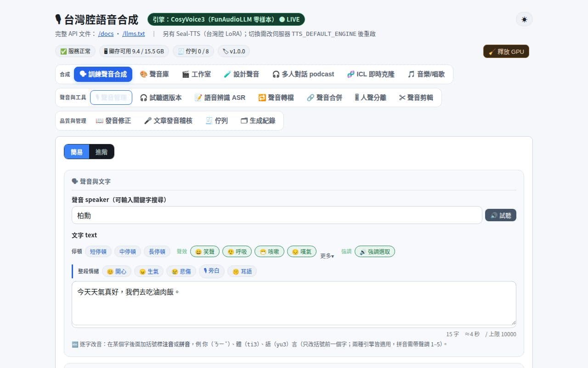Image resolution: width=588 pixels, height=368 pixels.
Task: Add the 咳嗽 sound effect
Action: tap(269, 252)
